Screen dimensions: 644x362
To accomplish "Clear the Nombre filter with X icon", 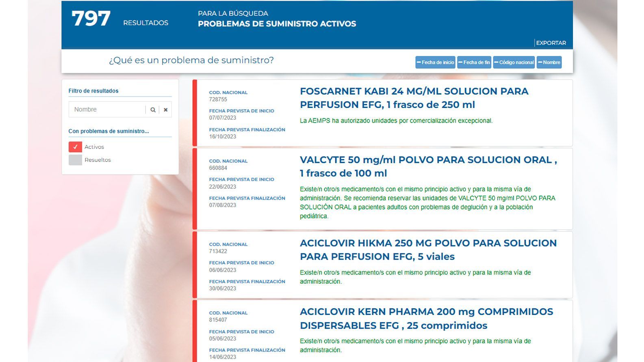I will pyautogui.click(x=165, y=110).
